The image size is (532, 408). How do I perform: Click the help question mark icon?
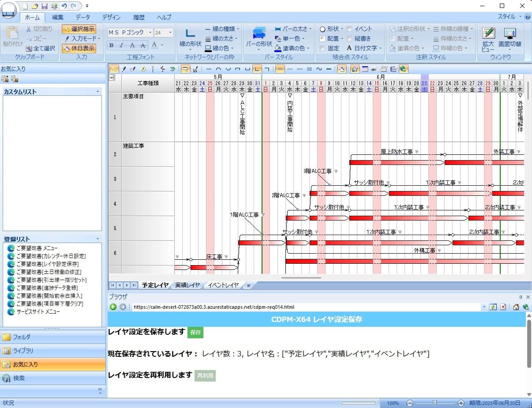tap(527, 17)
